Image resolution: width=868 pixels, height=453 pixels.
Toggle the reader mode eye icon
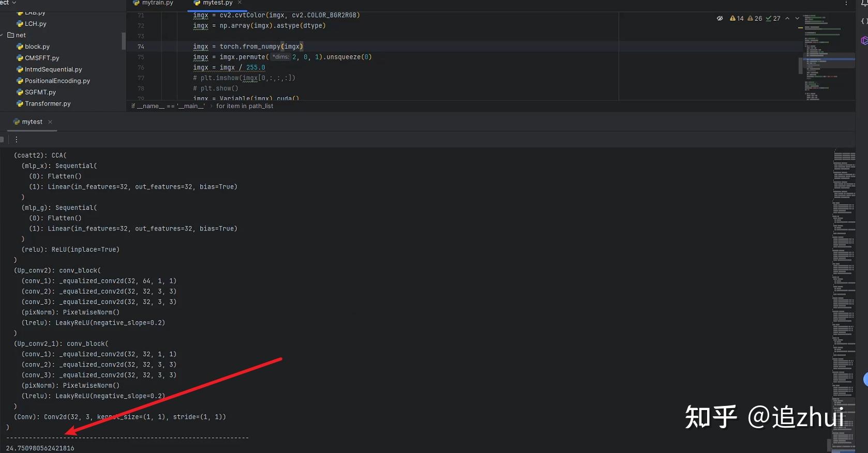click(720, 19)
